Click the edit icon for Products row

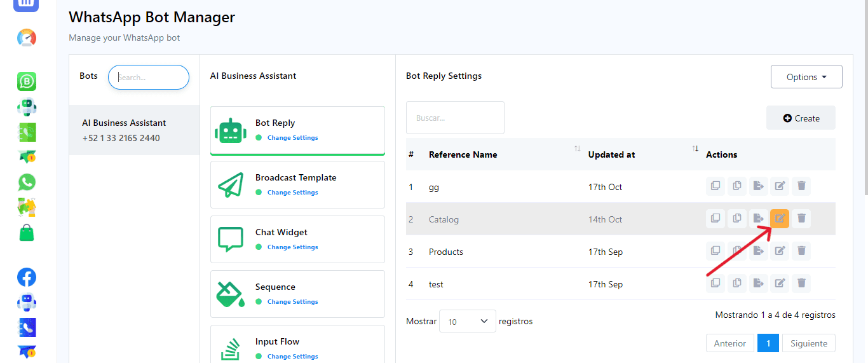point(780,251)
